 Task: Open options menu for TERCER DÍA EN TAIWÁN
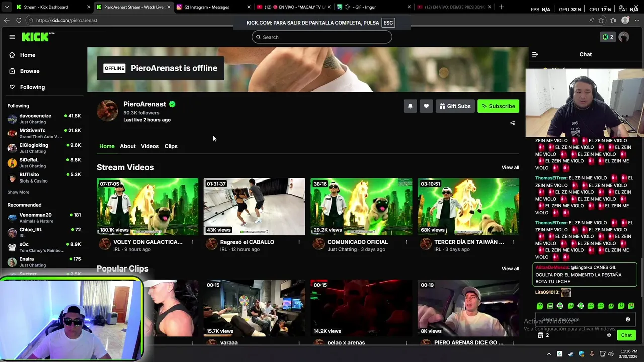pyautogui.click(x=513, y=242)
